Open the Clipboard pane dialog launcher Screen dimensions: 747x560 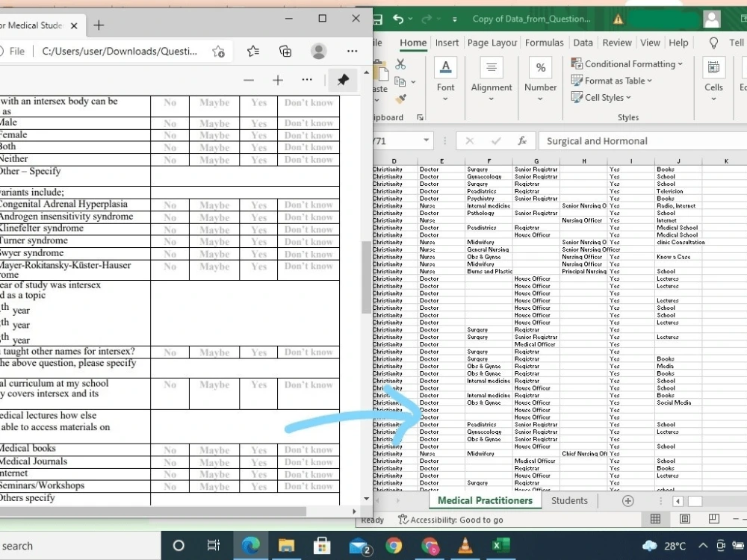click(420, 118)
